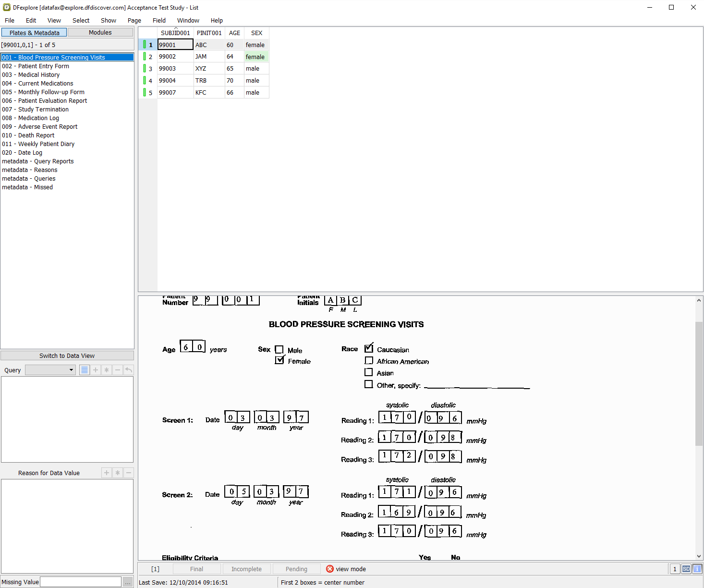Click the undo arrow icon beside Query
This screenshot has height=588, width=704.
point(128,370)
